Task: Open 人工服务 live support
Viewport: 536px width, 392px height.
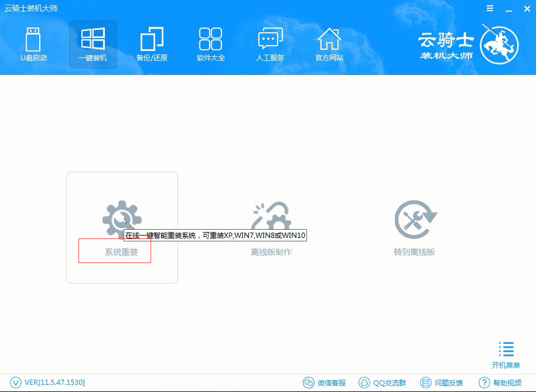Action: (270, 45)
